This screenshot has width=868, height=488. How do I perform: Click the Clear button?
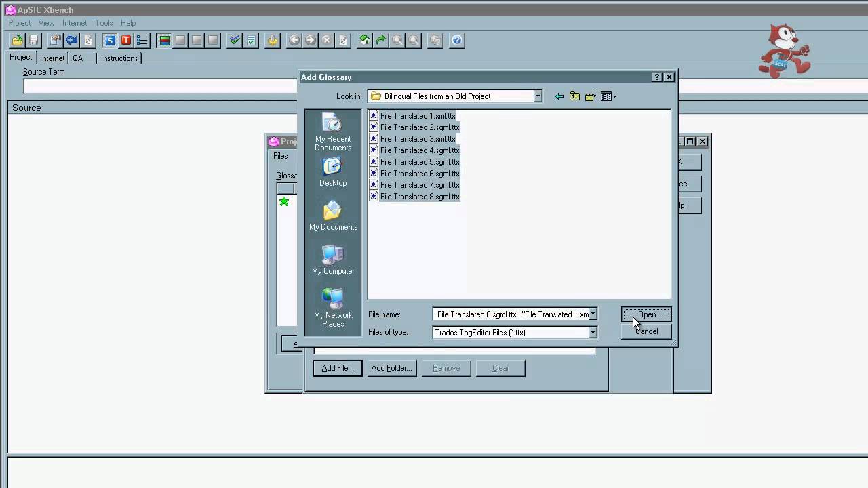pos(500,368)
